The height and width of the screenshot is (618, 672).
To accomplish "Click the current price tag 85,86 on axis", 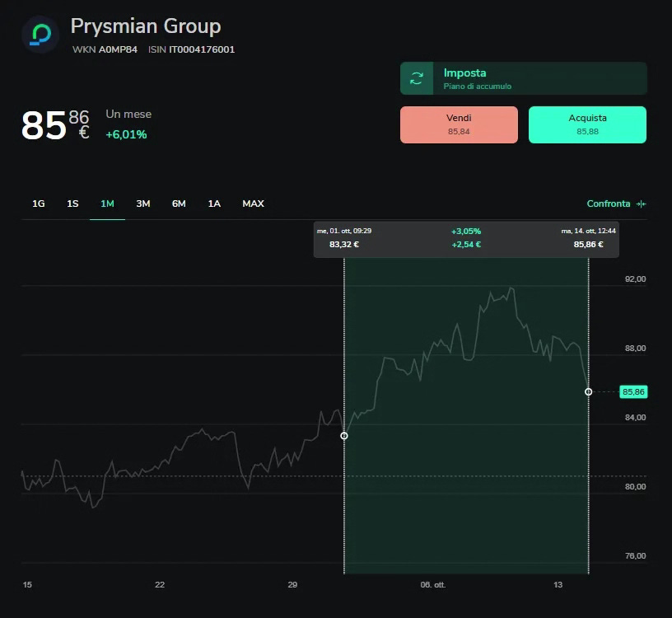I will click(x=633, y=392).
